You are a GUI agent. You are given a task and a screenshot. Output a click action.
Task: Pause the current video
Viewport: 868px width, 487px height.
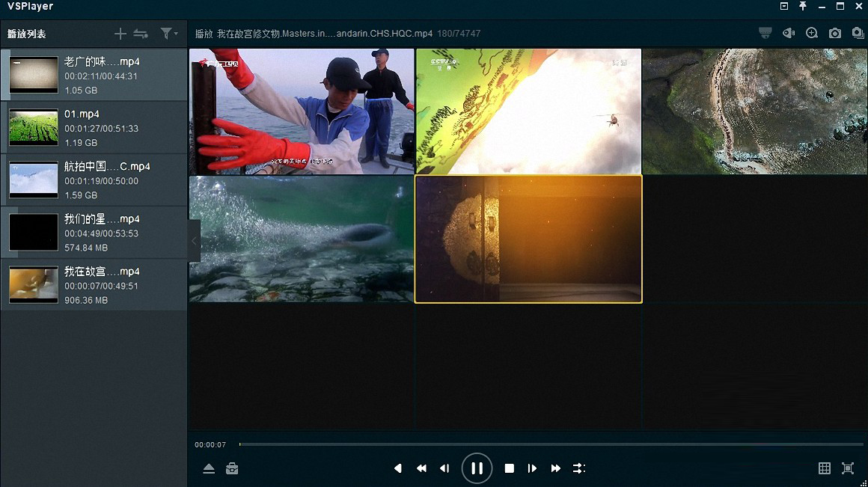coord(477,469)
